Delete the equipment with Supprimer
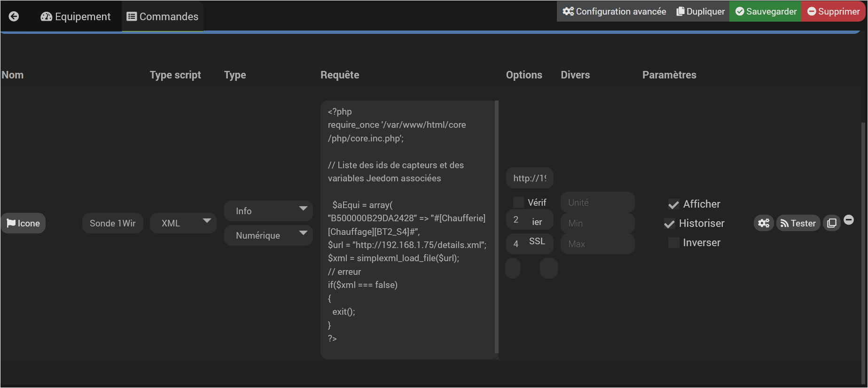868x388 pixels. pyautogui.click(x=833, y=11)
